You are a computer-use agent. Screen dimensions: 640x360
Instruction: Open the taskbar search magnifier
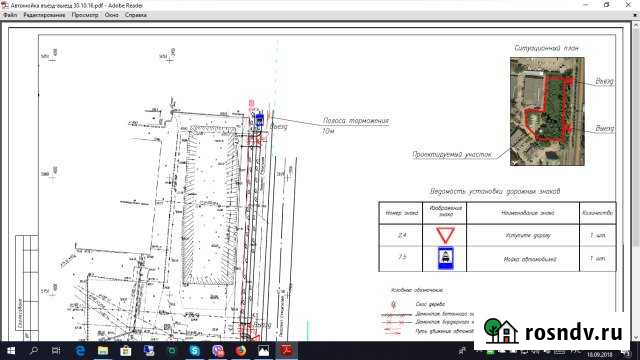[x=34, y=351]
